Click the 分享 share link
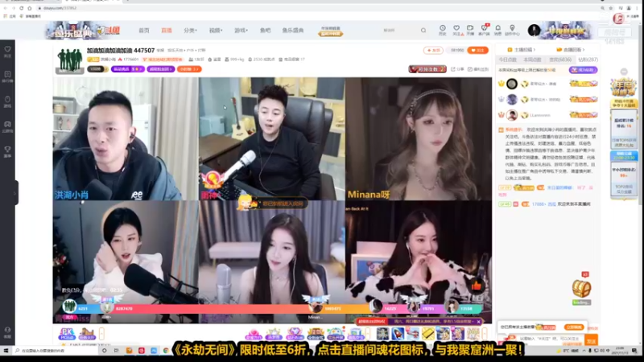The width and height of the screenshot is (644, 362). (x=457, y=69)
